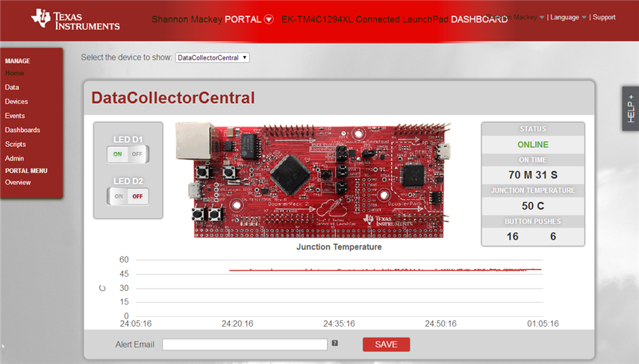This screenshot has width=639, height=364.
Task: Open the Language dropdown in header
Action: [x=568, y=17]
